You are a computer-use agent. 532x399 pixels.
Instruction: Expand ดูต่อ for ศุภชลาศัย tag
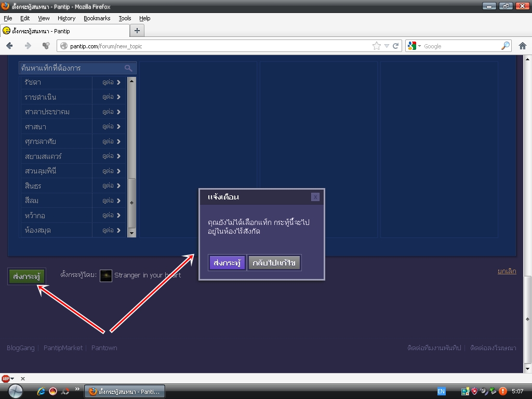pos(111,141)
